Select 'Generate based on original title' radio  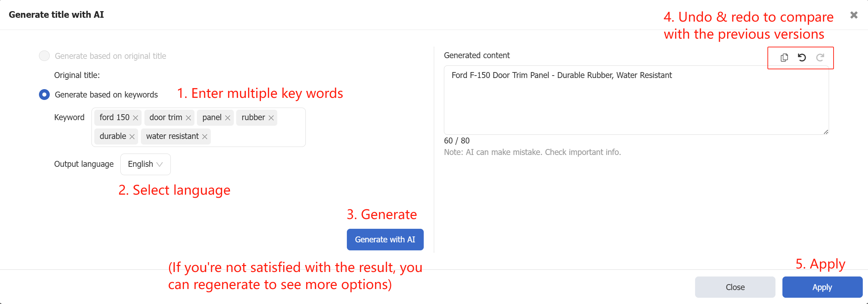pyautogui.click(x=44, y=56)
